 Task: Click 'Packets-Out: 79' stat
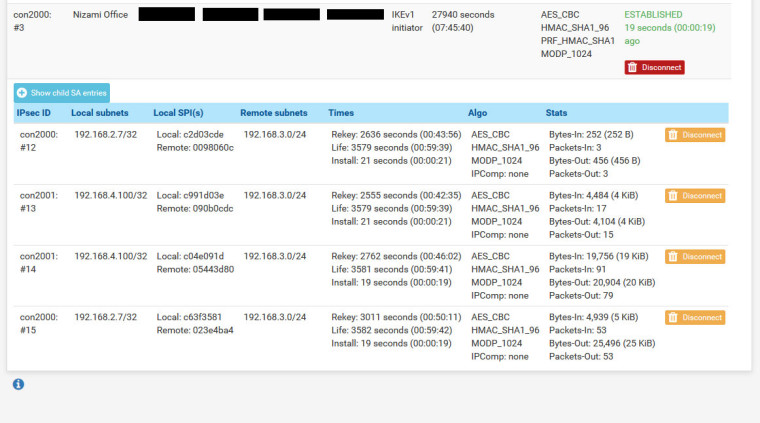point(581,296)
